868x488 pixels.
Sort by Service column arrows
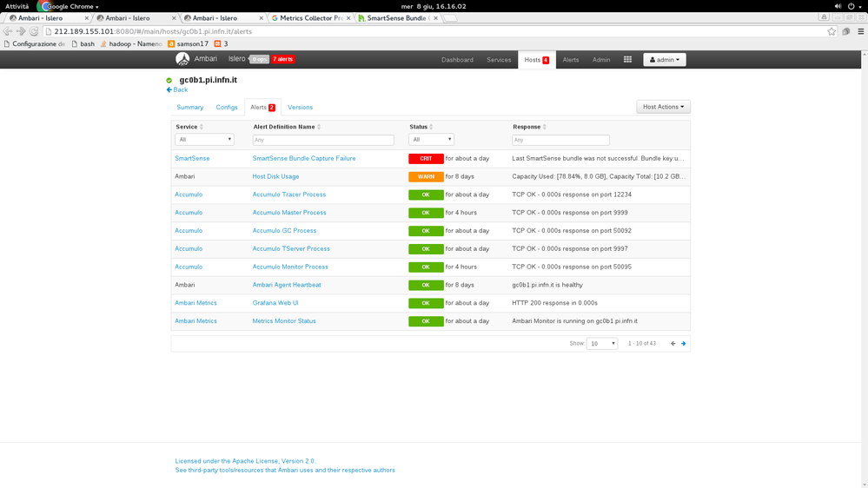pyautogui.click(x=202, y=127)
